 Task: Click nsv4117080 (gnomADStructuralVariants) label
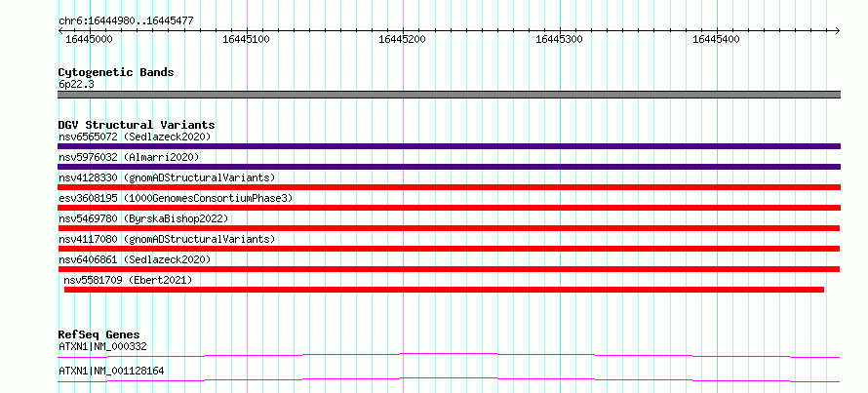pyautogui.click(x=167, y=239)
